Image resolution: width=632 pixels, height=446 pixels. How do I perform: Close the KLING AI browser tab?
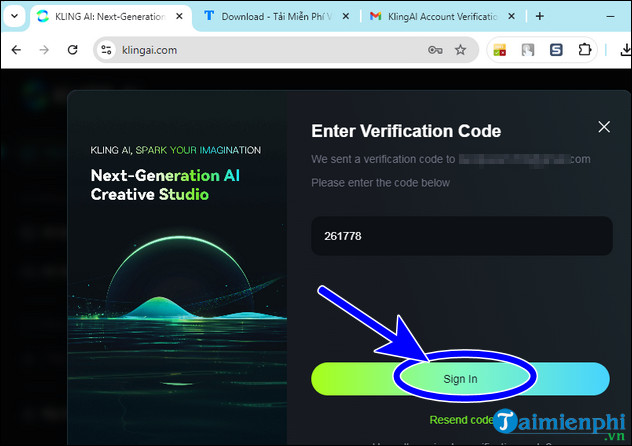pos(179,17)
